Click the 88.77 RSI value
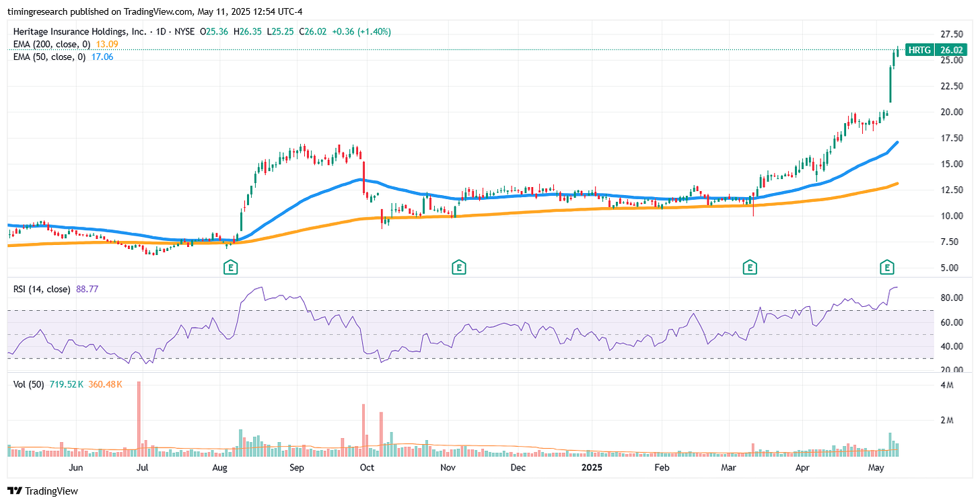Screen dimensions: 980x504 coord(85,289)
